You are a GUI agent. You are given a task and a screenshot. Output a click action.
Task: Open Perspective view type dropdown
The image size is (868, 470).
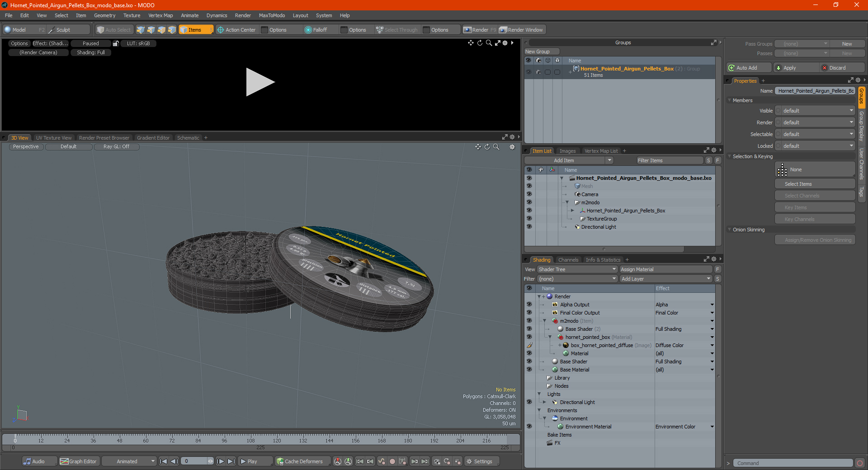click(26, 147)
